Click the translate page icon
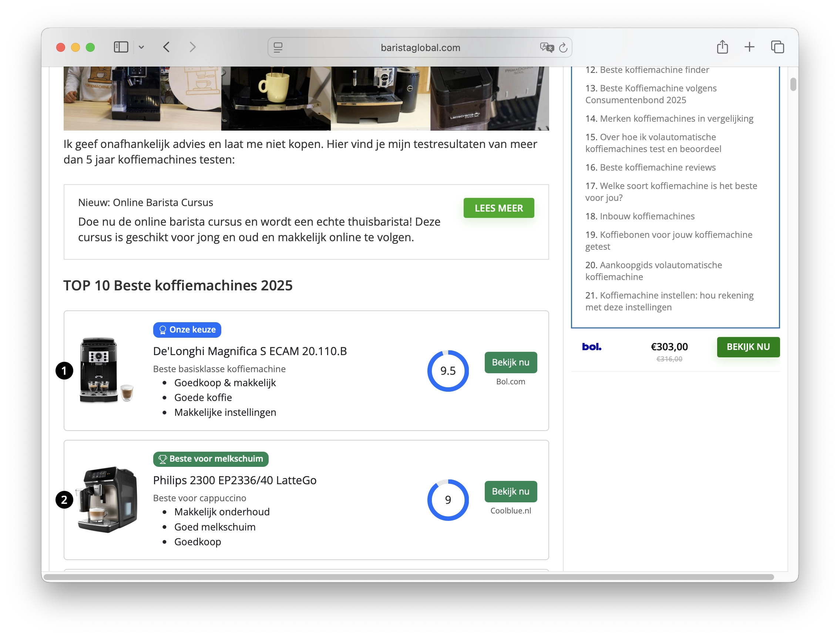This screenshot has height=637, width=840. (x=547, y=47)
